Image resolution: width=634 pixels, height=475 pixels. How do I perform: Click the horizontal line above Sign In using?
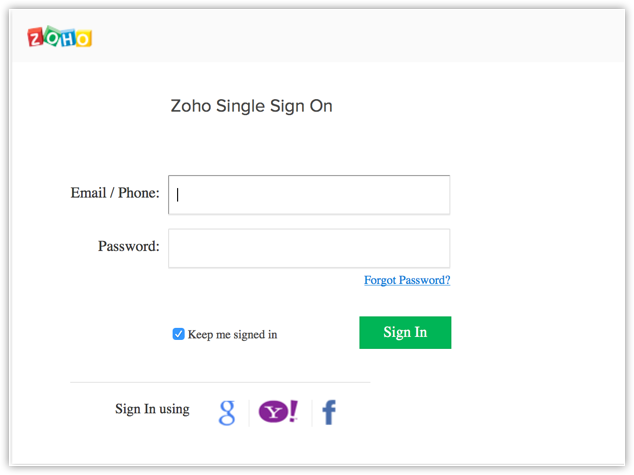[220, 382]
